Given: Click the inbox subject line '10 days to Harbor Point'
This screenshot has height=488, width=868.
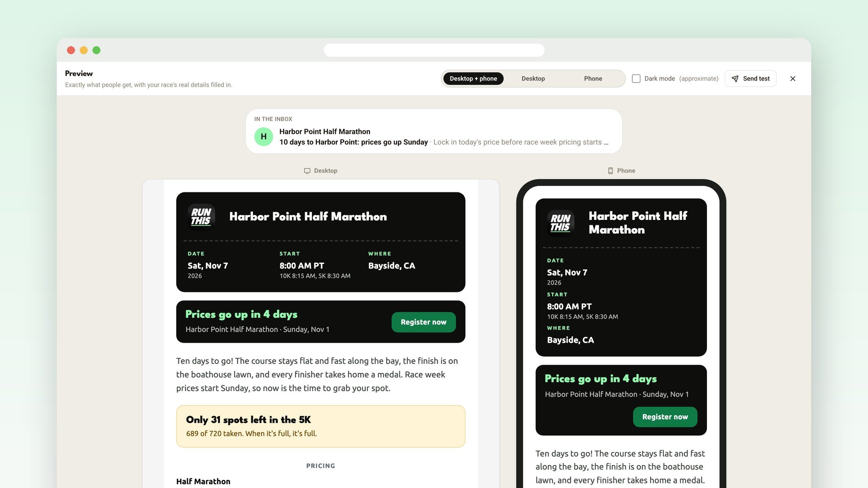Looking at the screenshot, I should [x=353, y=142].
